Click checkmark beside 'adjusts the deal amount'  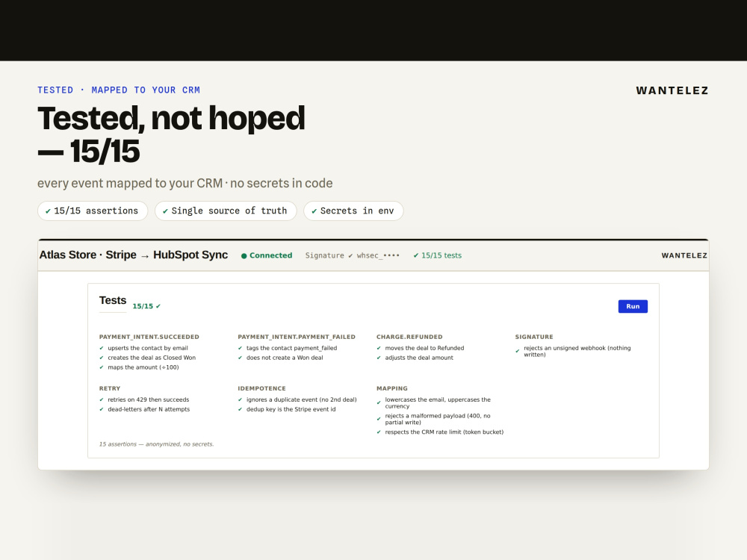pyautogui.click(x=379, y=358)
